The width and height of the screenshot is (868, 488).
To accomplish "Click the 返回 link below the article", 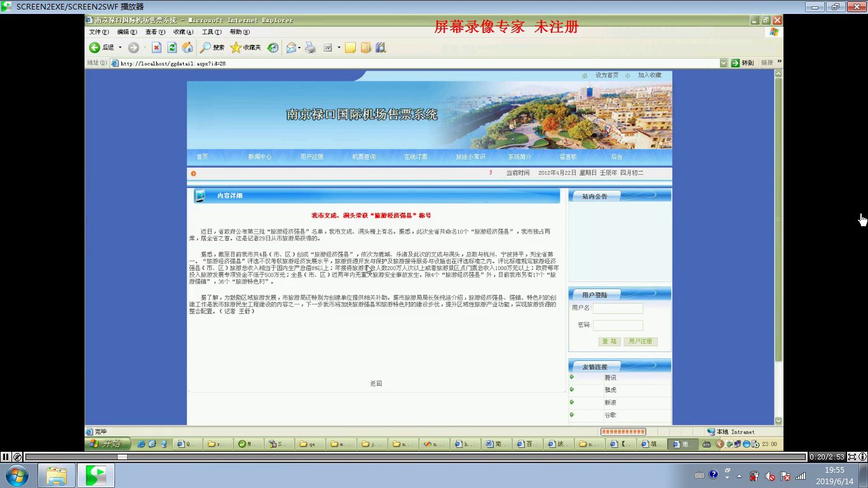I will coord(376,383).
